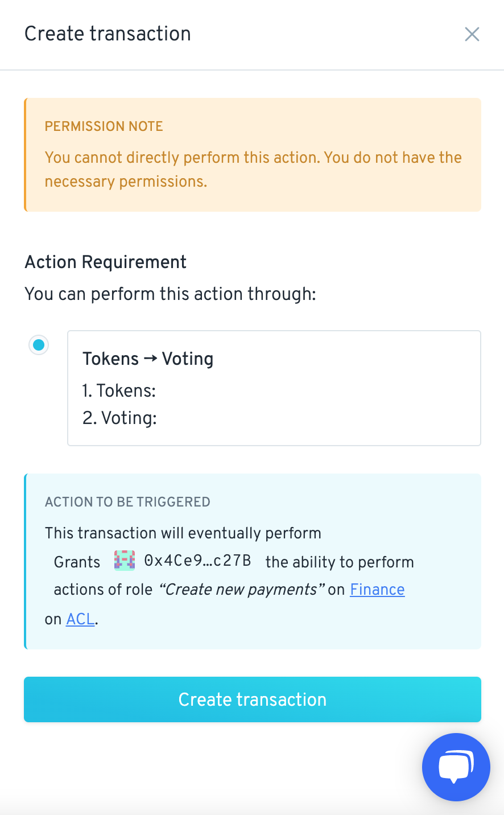The image size is (504, 815).
Task: Click the Action Requirement heading
Action: tap(106, 262)
